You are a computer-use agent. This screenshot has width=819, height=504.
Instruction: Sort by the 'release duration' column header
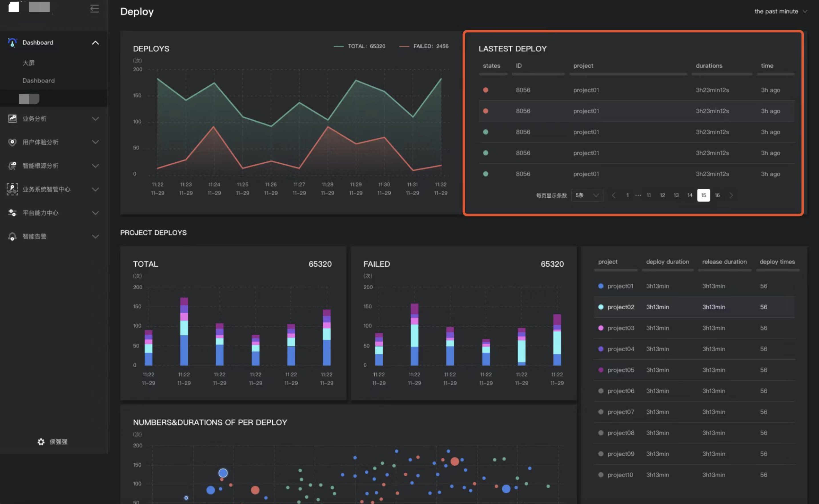point(724,262)
